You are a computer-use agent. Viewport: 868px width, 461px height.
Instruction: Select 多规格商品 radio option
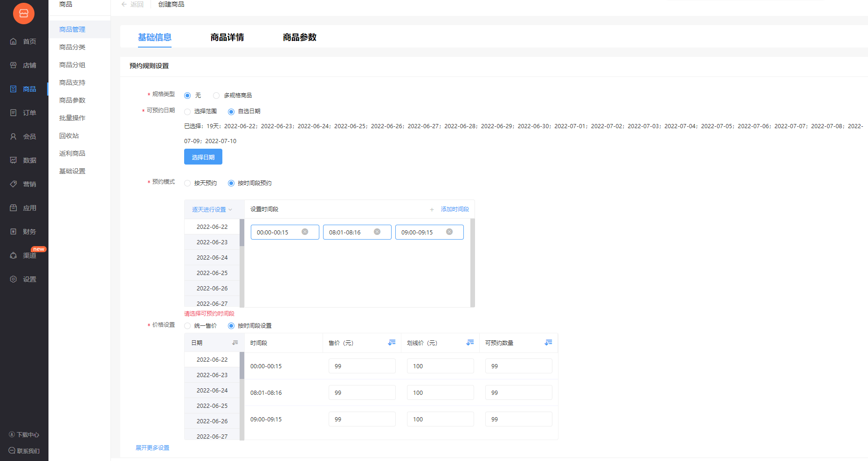point(216,96)
